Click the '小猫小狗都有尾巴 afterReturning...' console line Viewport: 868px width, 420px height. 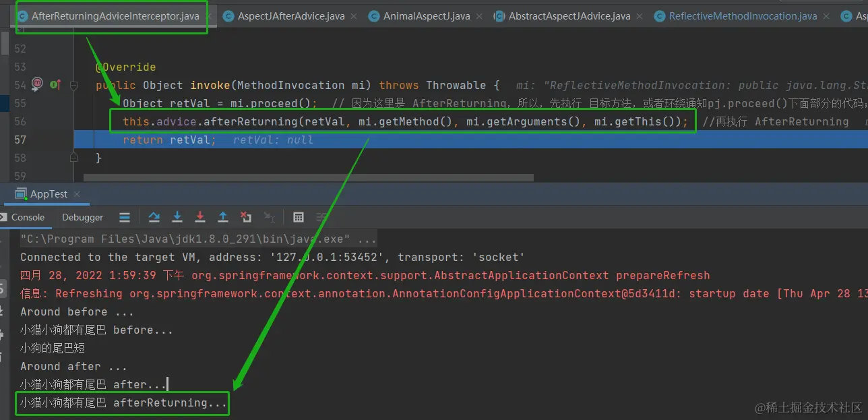(x=123, y=402)
